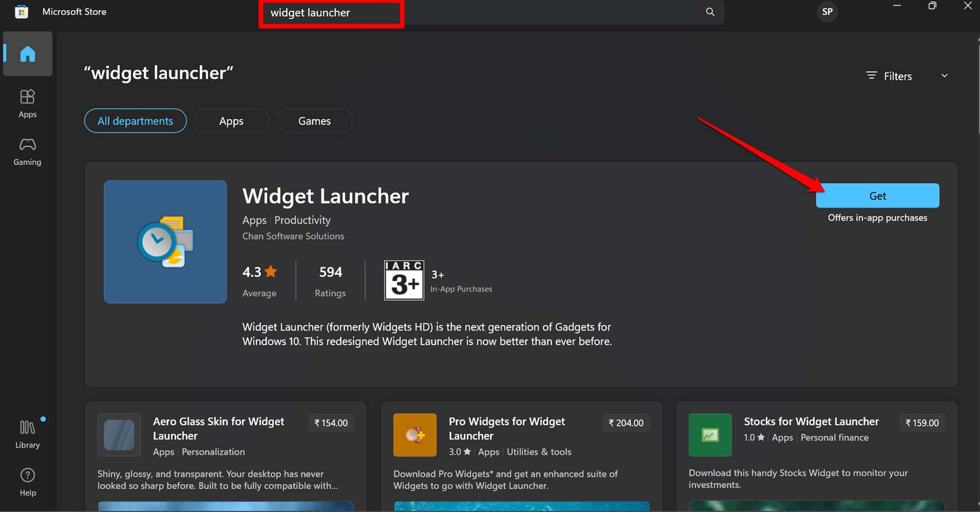
Task: Click the In-App Purchases label
Action: click(461, 289)
